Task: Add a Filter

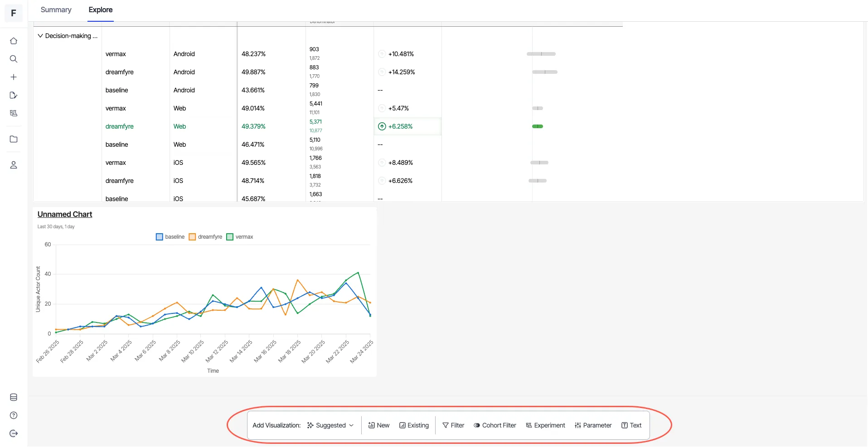Action: click(453, 425)
